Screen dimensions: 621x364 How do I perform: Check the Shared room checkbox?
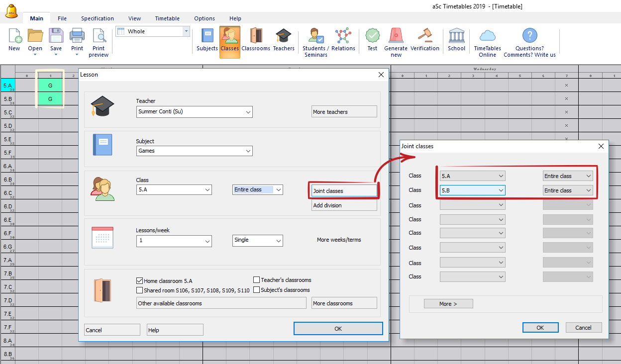[140, 290]
